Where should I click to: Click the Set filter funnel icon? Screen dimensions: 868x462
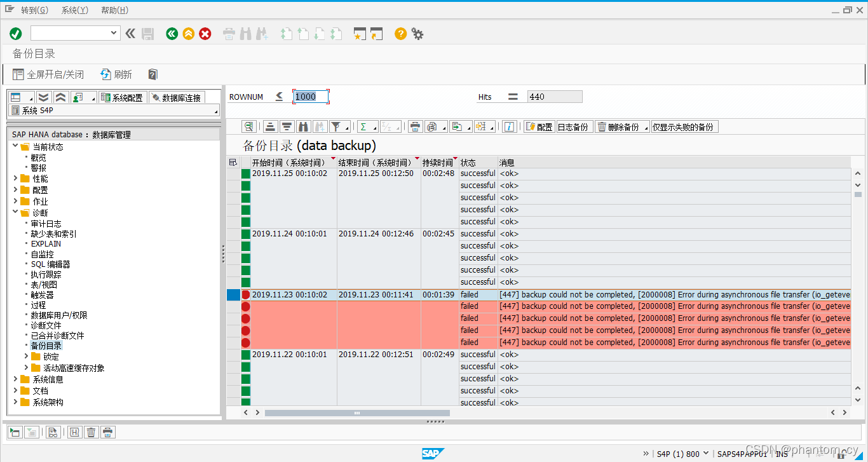[x=336, y=126]
